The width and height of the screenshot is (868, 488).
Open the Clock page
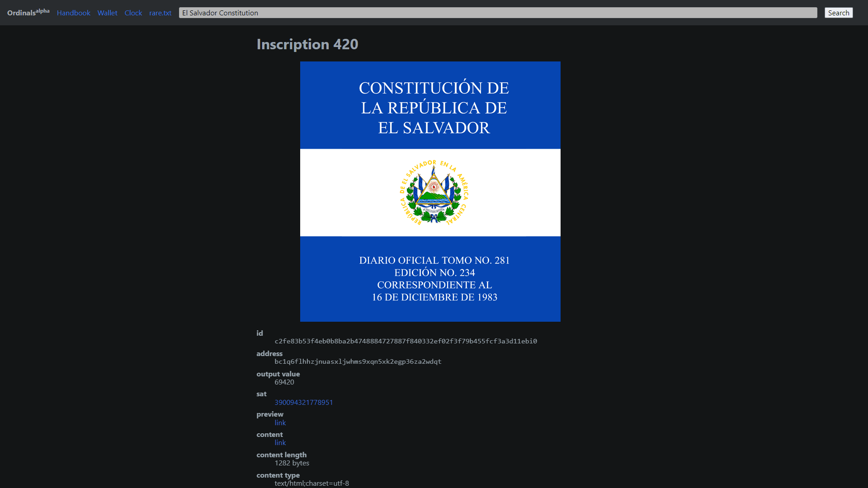[133, 13]
